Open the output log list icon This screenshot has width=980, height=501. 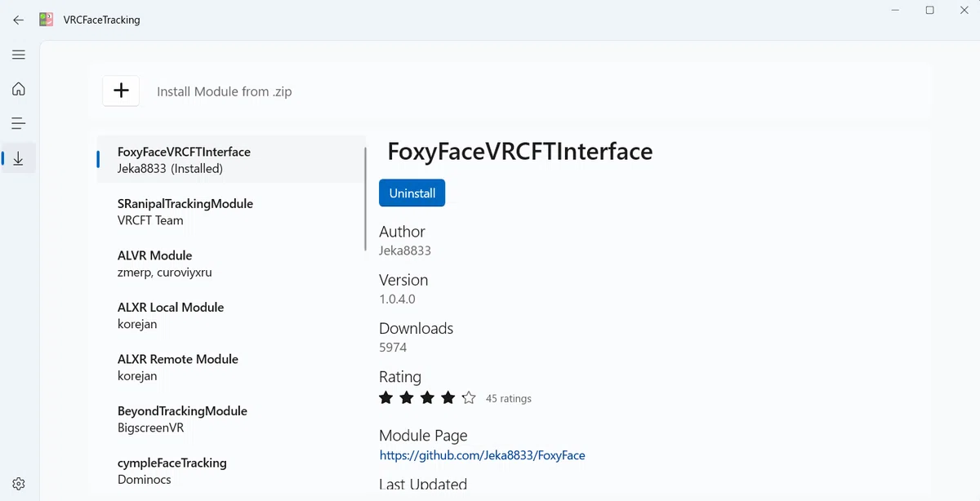(19, 124)
